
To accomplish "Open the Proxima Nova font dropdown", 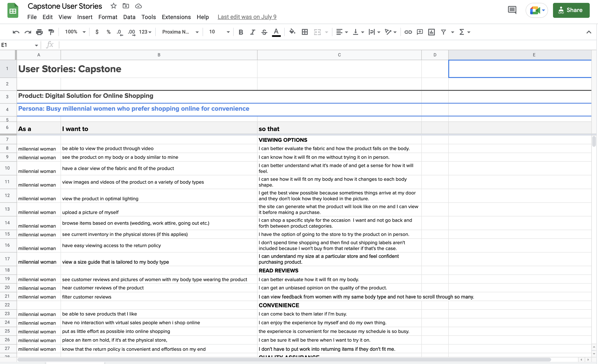I will (180, 32).
